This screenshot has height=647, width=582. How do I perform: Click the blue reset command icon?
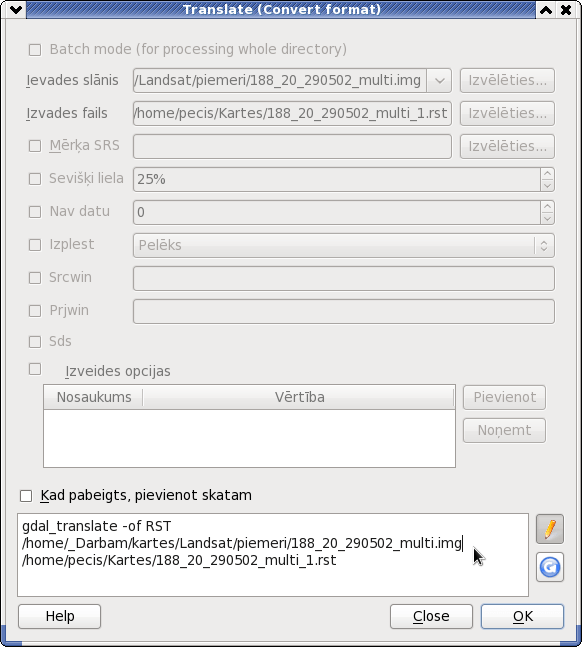pyautogui.click(x=549, y=567)
